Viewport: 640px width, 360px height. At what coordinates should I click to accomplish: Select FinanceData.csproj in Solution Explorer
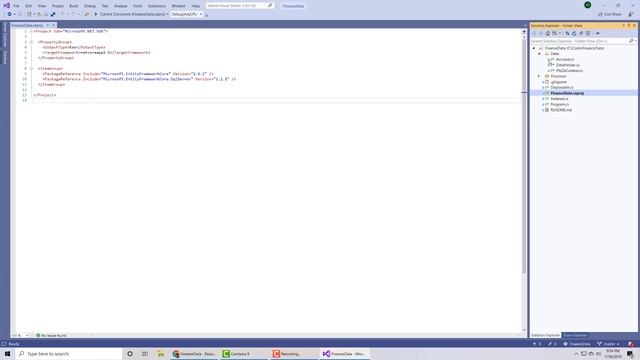pyautogui.click(x=567, y=93)
